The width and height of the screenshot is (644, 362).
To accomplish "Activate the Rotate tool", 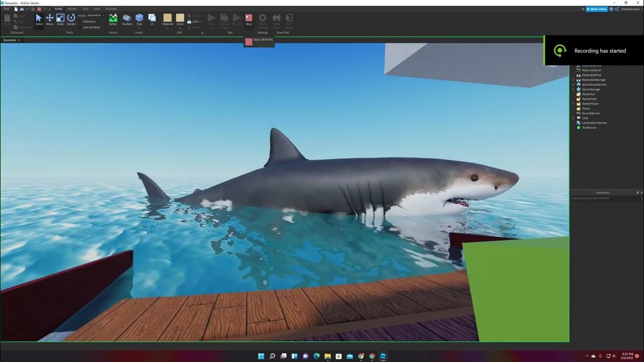I will tap(71, 20).
